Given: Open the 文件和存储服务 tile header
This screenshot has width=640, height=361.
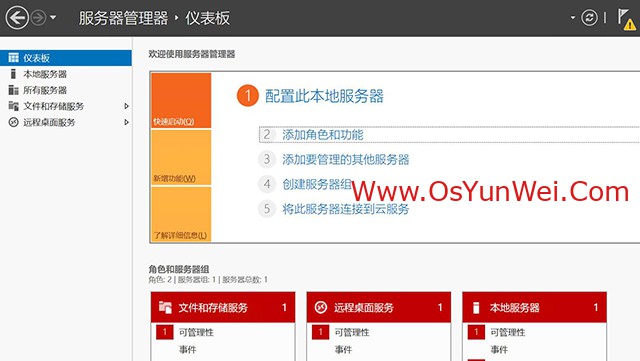Looking at the screenshot, I should pos(223,307).
